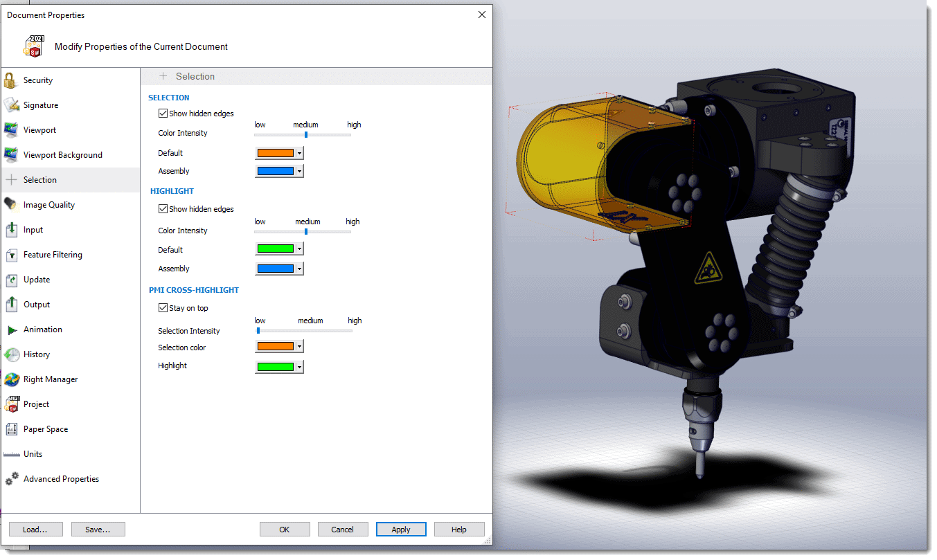Screen dimensions: 937x560
Task: Open the Feature Filtering funnel icon
Action: tap(11, 255)
